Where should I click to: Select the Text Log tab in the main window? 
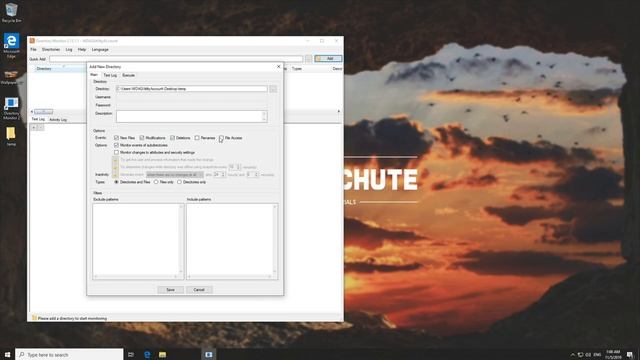point(38,119)
